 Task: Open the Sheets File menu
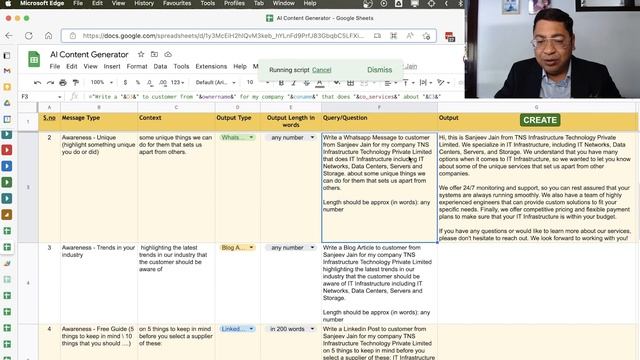point(55,67)
